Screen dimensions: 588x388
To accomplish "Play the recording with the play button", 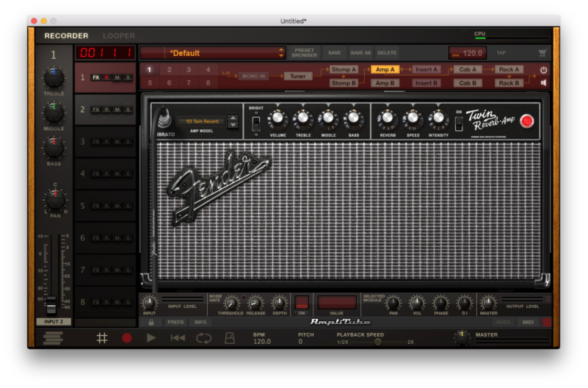I will 151,338.
